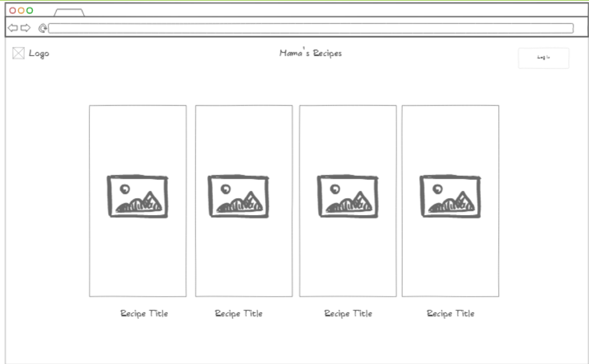589x364 pixels.
Task: Open the fourth recipe card's image placeholder
Action: coord(450,196)
